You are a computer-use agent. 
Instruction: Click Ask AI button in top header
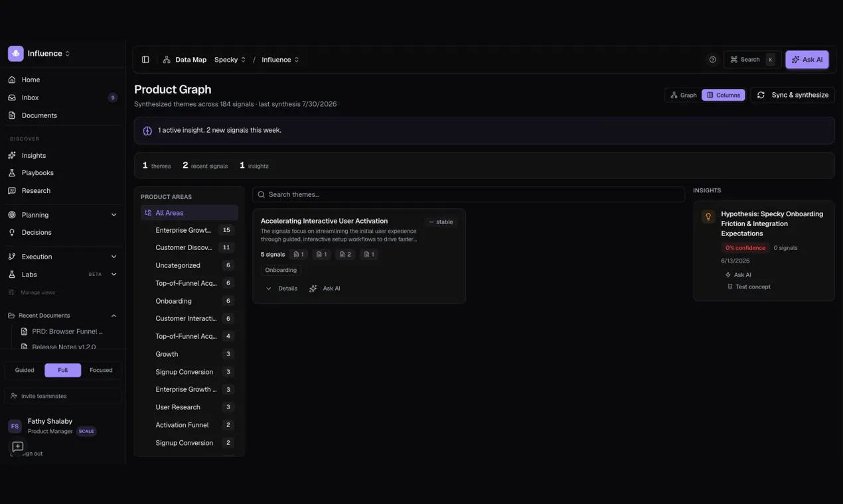click(807, 60)
